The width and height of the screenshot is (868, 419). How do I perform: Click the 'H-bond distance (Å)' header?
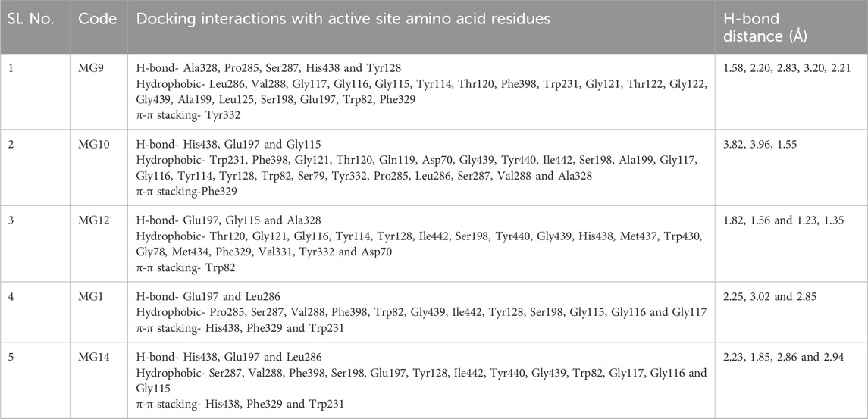tap(765, 28)
